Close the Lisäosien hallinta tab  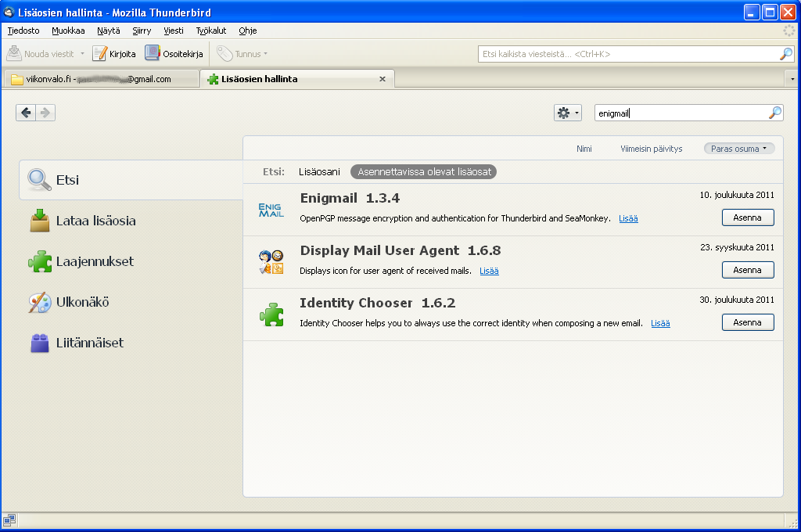tap(382, 79)
